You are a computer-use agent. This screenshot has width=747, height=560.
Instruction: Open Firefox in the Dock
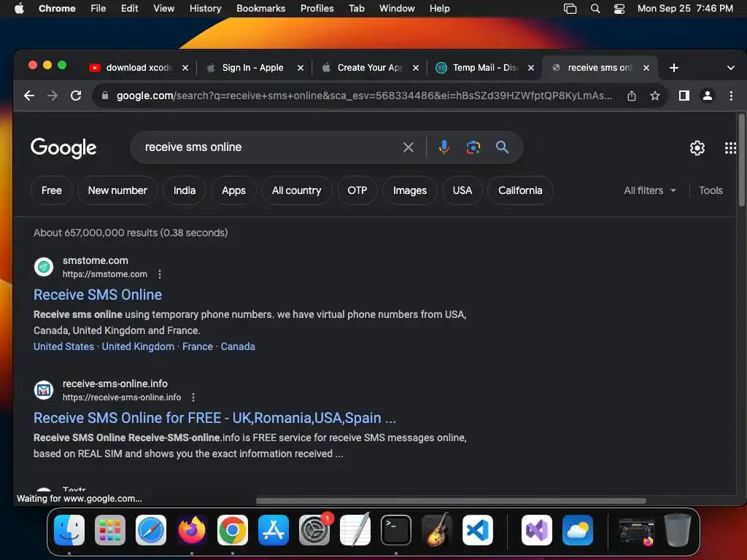tap(192, 530)
